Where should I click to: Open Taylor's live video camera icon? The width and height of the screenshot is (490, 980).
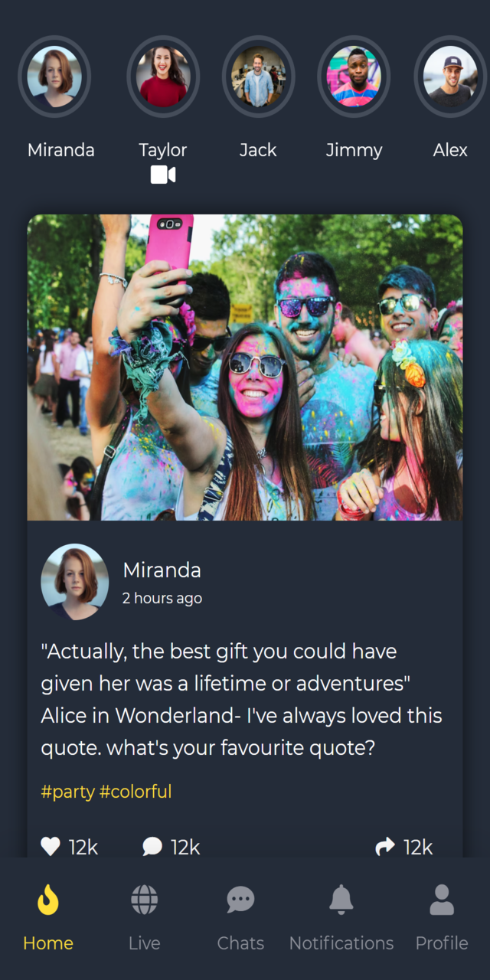tap(163, 175)
